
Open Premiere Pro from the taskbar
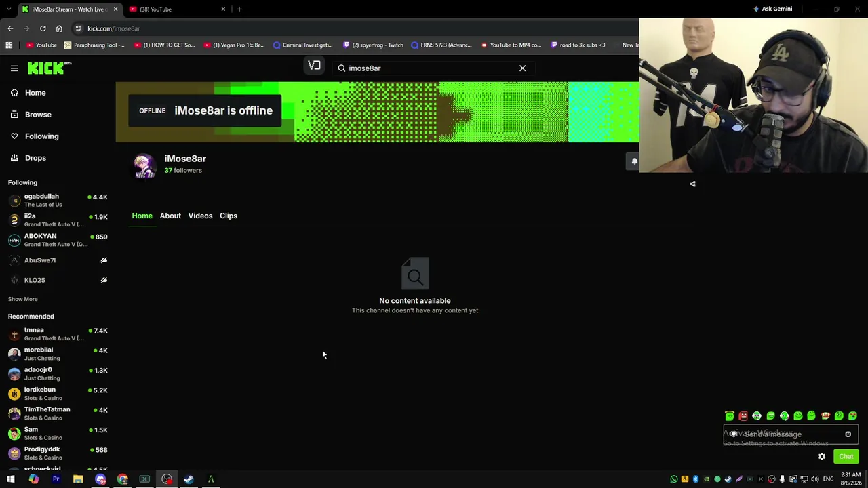click(56, 480)
